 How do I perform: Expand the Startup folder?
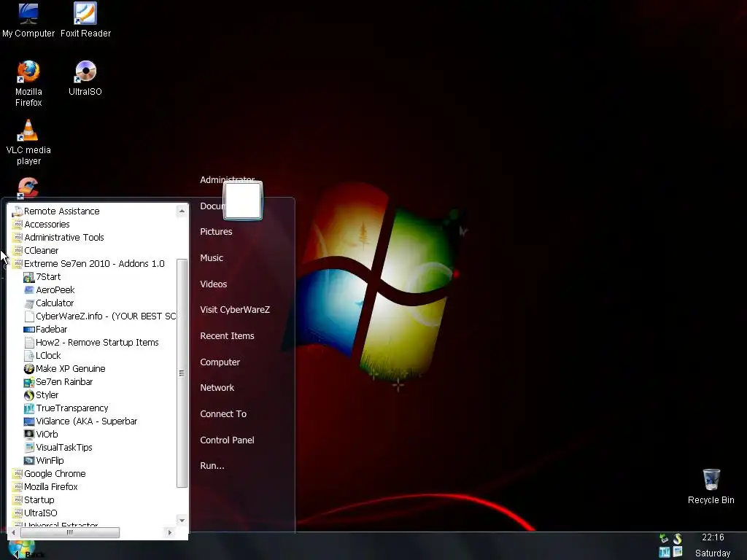pyautogui.click(x=33, y=500)
